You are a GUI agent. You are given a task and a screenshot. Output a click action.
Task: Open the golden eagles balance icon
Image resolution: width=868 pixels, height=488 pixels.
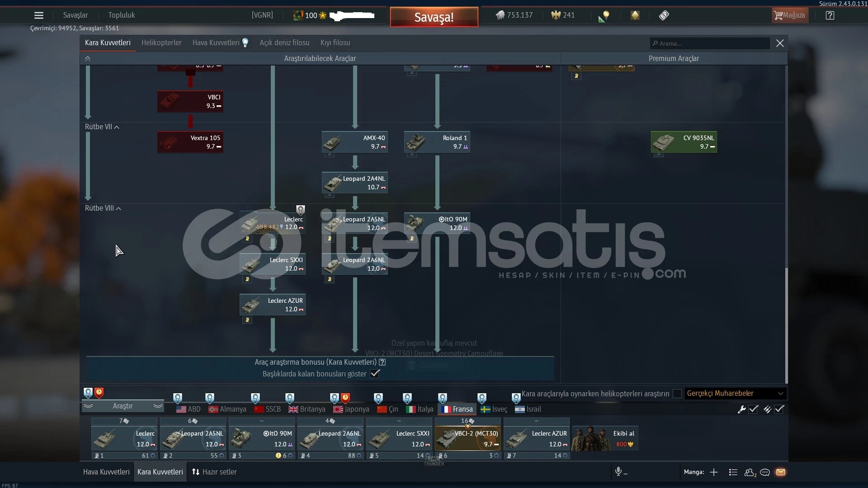[x=556, y=15]
